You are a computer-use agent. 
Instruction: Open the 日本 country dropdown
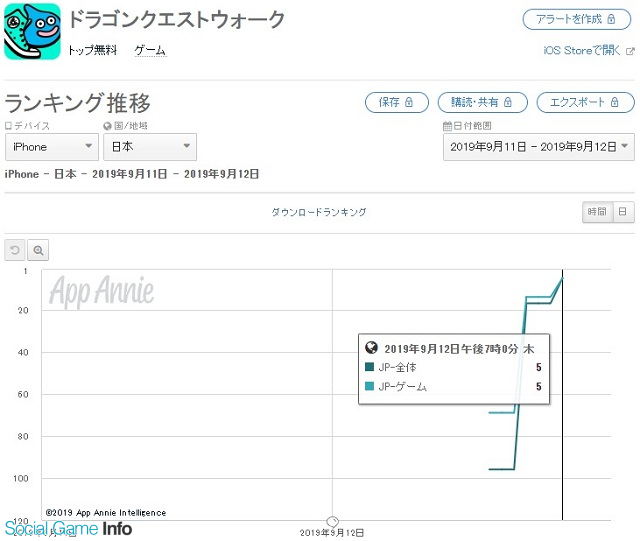tap(150, 147)
